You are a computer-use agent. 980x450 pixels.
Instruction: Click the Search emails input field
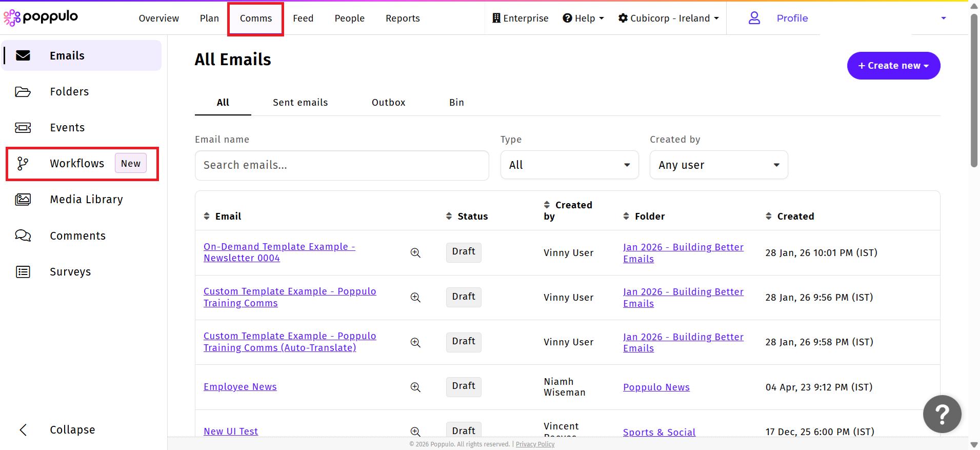(x=342, y=165)
